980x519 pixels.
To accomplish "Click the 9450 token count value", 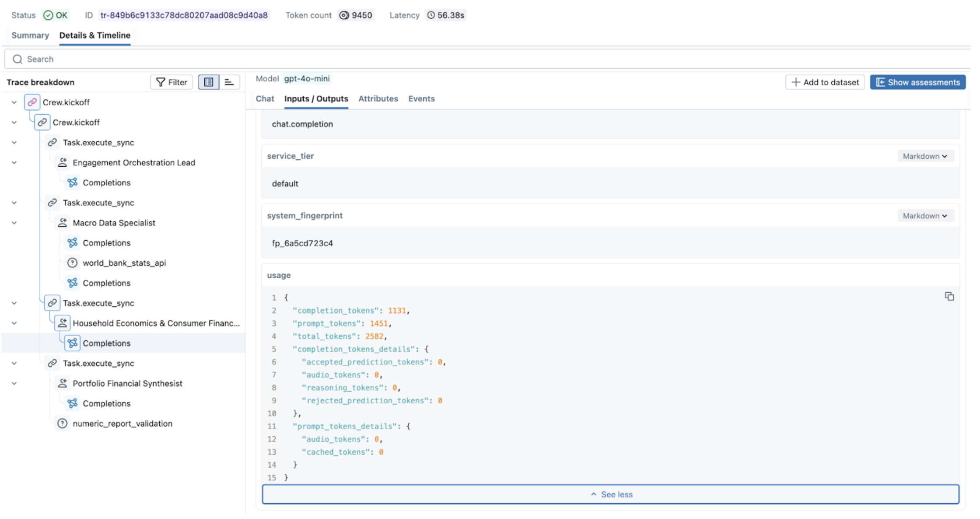I will click(362, 15).
